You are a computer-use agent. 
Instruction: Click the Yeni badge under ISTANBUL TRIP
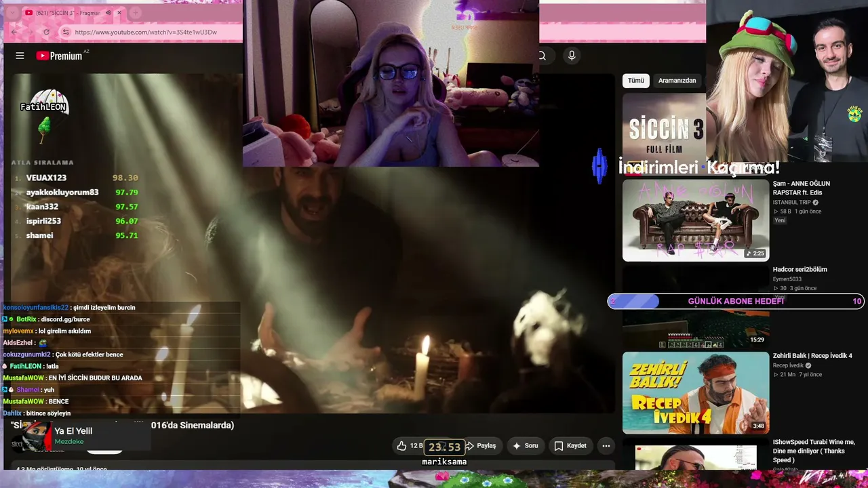click(x=780, y=220)
